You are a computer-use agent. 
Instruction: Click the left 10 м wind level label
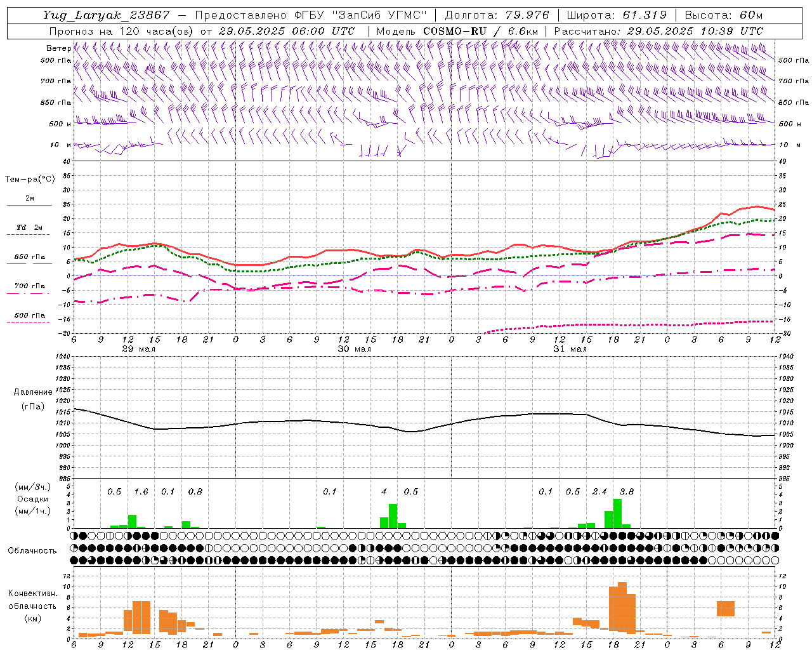coord(61,145)
